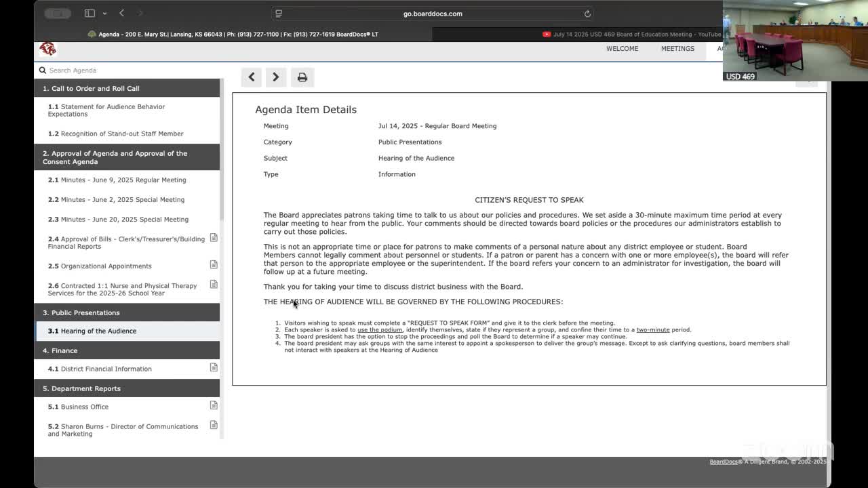Image resolution: width=868 pixels, height=488 pixels.
Task: Open the MEETINGS tab
Action: [677, 49]
